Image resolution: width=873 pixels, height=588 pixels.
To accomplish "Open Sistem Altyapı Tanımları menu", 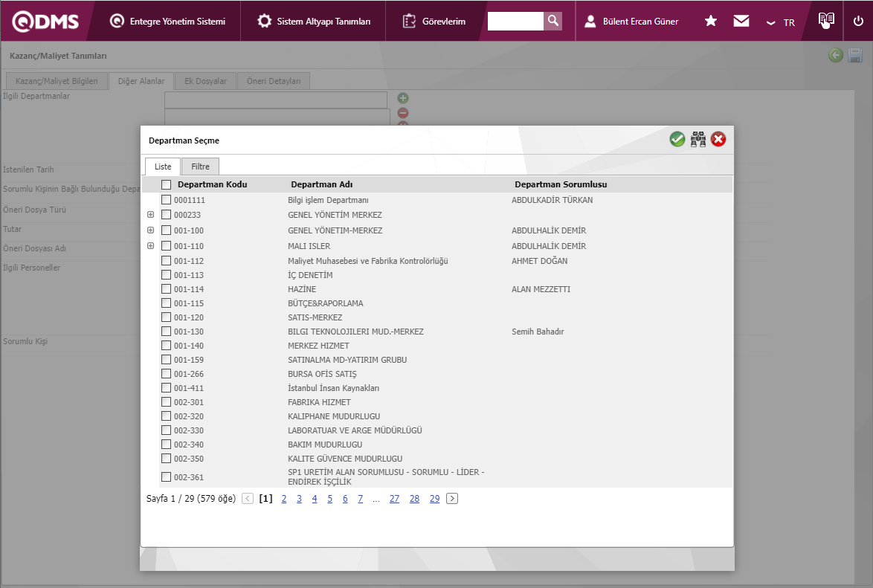I will pos(314,21).
